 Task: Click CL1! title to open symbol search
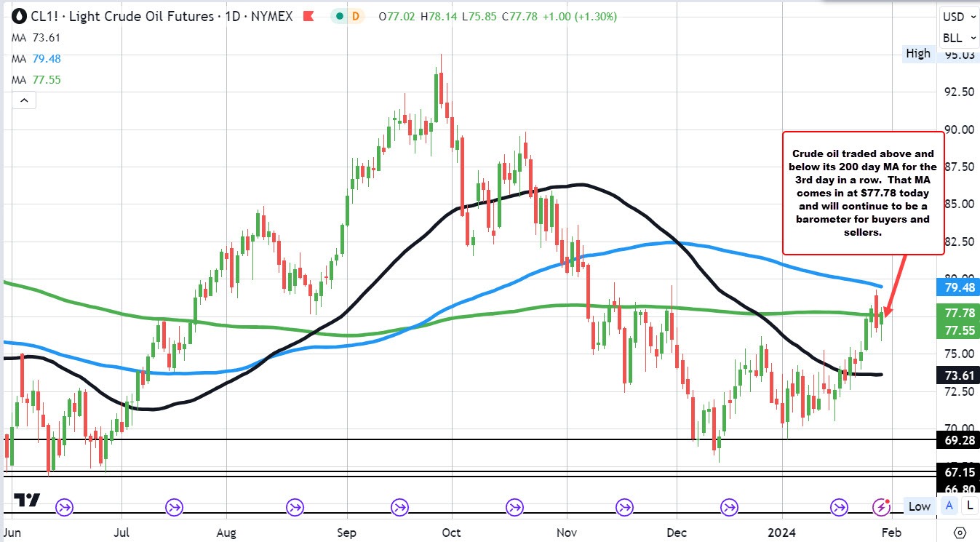43,15
